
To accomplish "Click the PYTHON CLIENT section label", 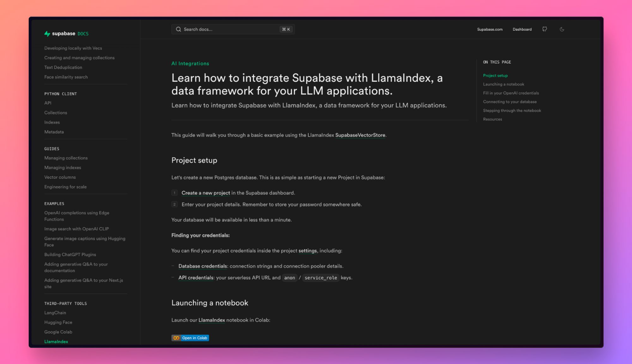I will (x=61, y=94).
